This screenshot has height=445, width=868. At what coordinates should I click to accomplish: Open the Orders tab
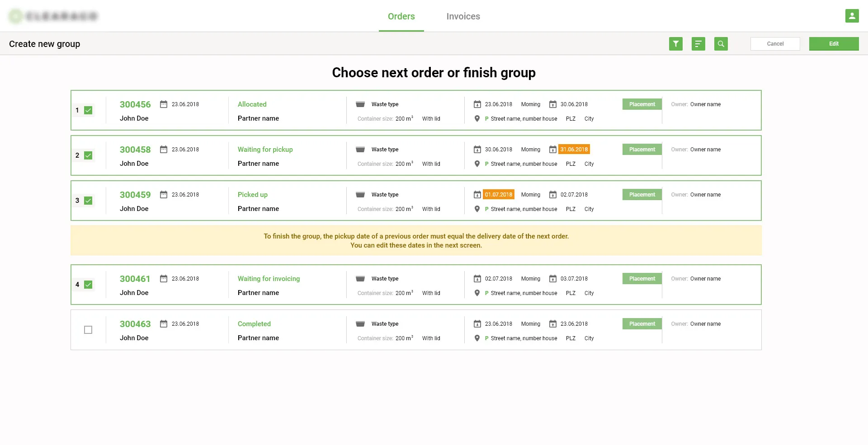(401, 16)
